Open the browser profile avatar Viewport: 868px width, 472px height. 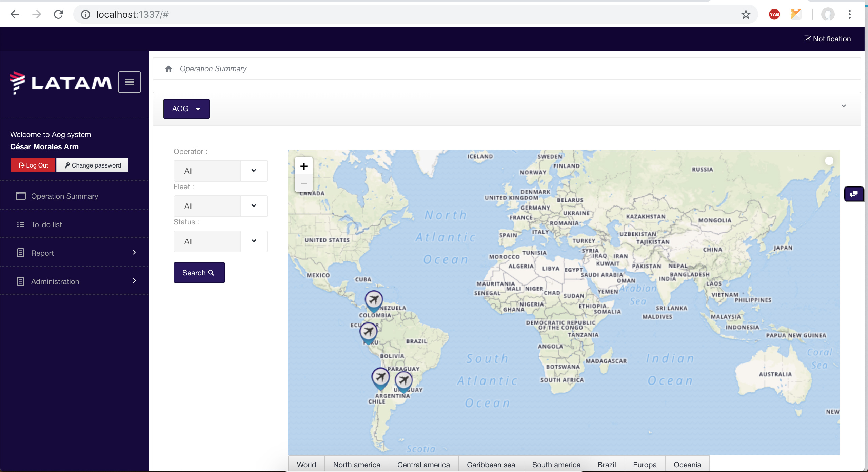pyautogui.click(x=828, y=14)
